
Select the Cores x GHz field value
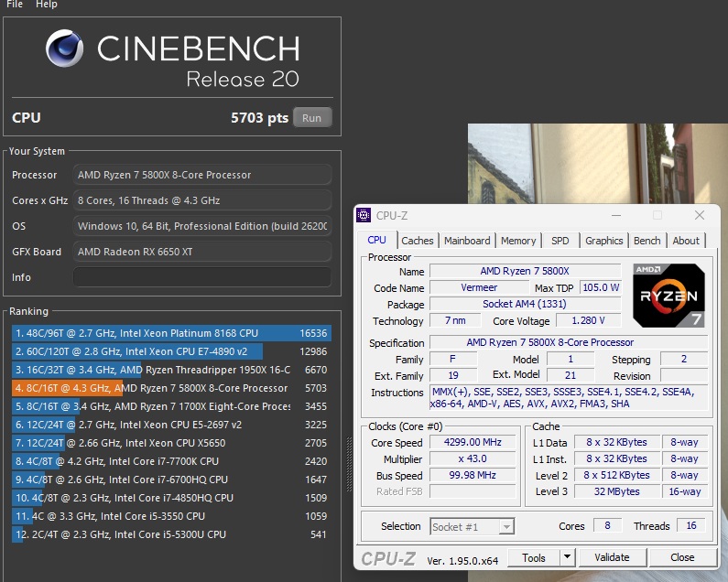(x=202, y=200)
